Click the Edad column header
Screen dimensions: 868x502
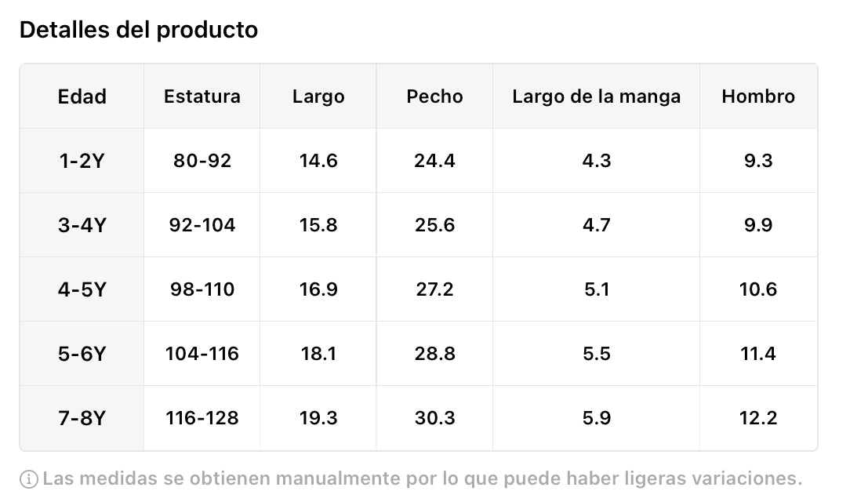coord(82,96)
